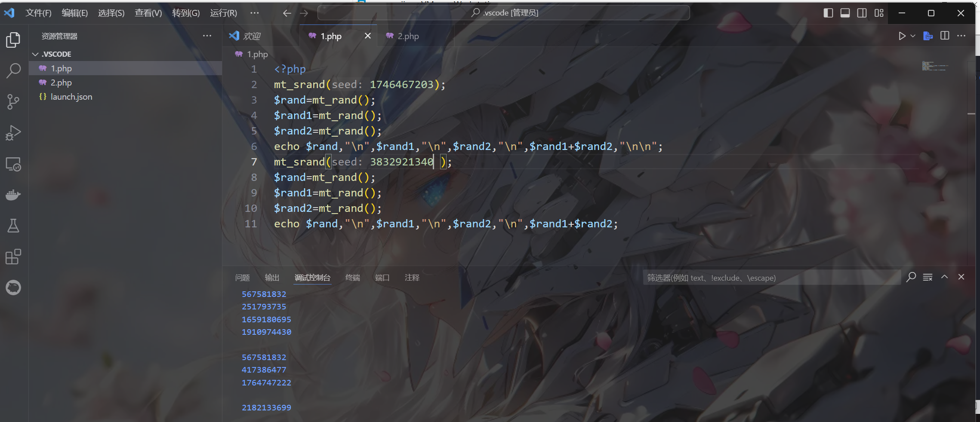Image resolution: width=980 pixels, height=422 pixels.
Task: Click the VS Code logo in title bar
Action: (x=9, y=13)
